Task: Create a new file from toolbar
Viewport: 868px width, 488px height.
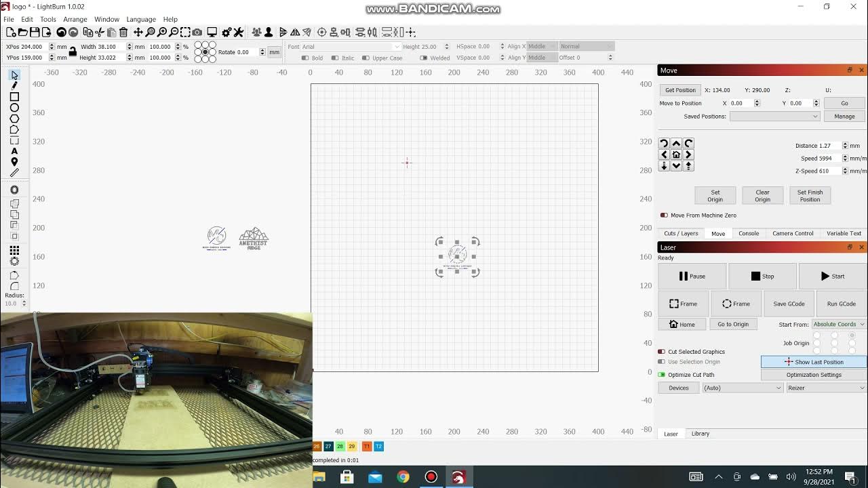Action: 11,32
